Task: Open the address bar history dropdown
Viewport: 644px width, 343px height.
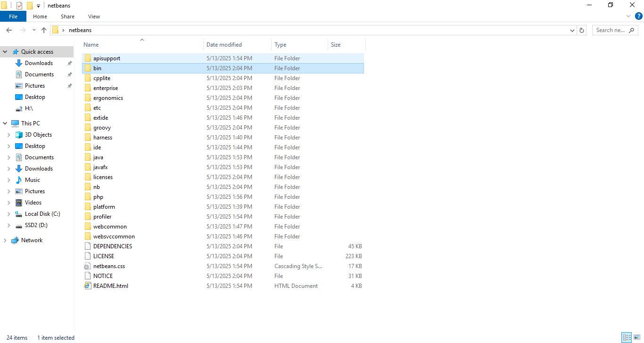Action: click(x=572, y=30)
